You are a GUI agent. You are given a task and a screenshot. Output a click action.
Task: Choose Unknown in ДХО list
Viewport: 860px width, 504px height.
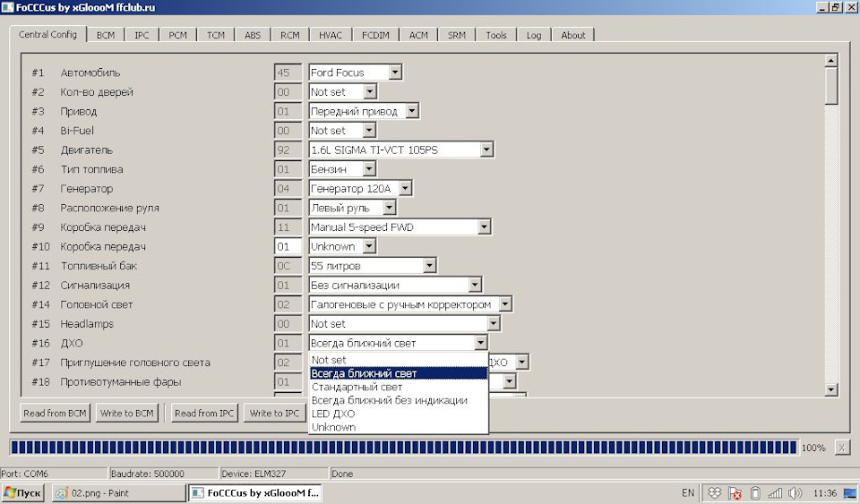[398, 427]
